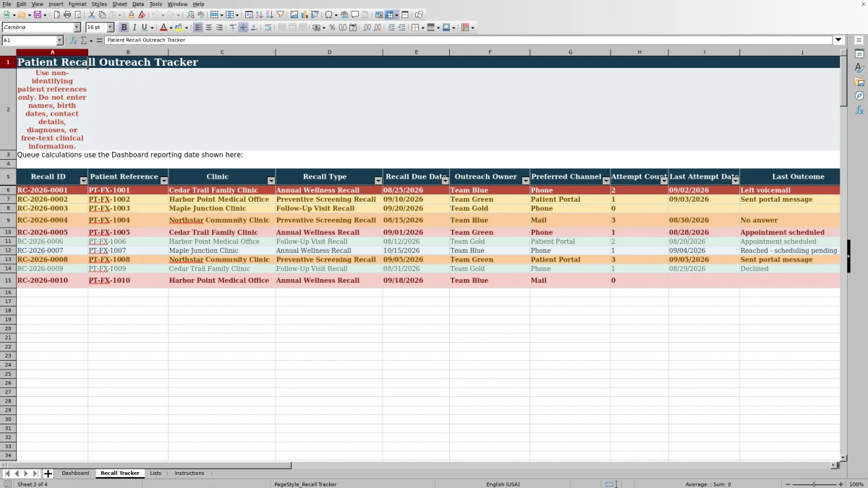
Task: Click the Format as Percent icon
Action: click(x=332, y=27)
